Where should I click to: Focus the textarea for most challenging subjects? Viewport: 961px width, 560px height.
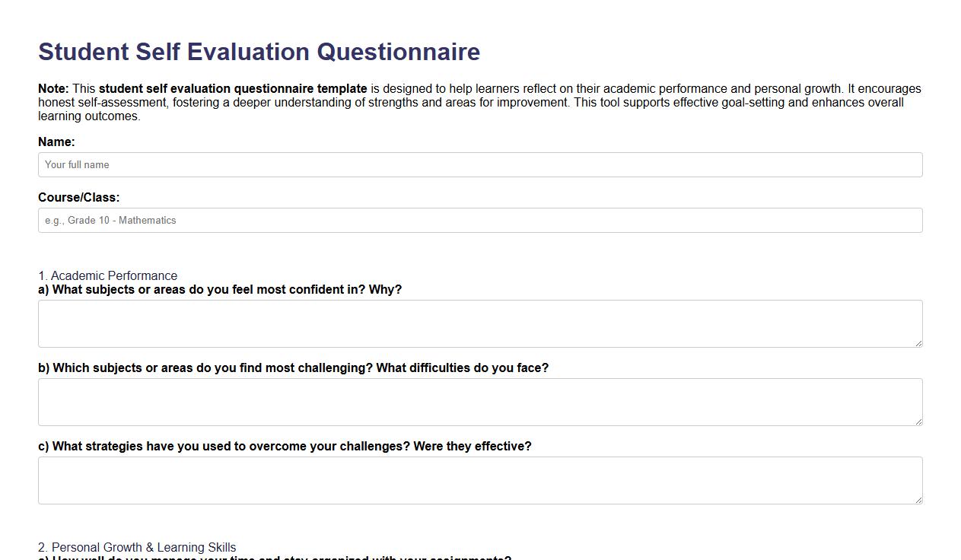pyautogui.click(x=480, y=401)
